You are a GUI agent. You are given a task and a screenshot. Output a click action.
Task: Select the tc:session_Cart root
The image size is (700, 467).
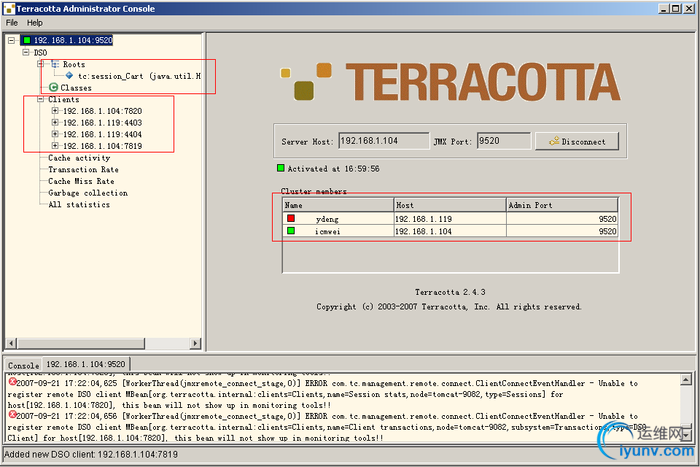pyautogui.click(x=139, y=76)
